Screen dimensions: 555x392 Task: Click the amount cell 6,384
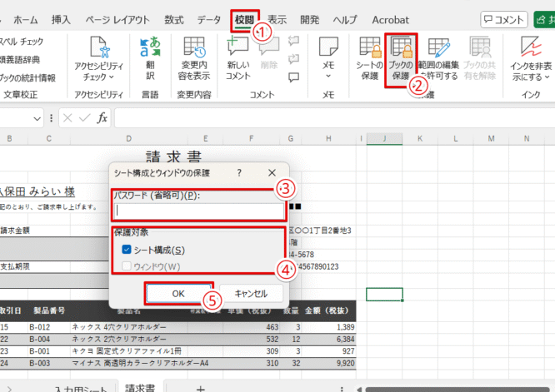328,339
